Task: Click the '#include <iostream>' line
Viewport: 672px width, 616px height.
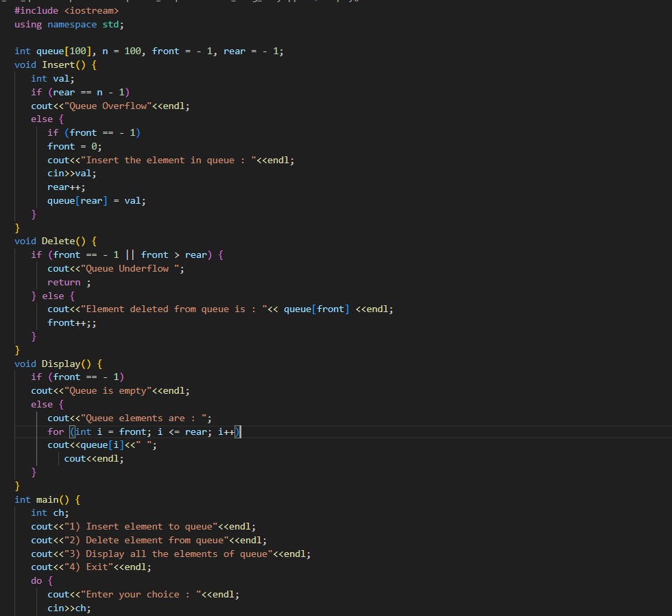Action: 67,11
